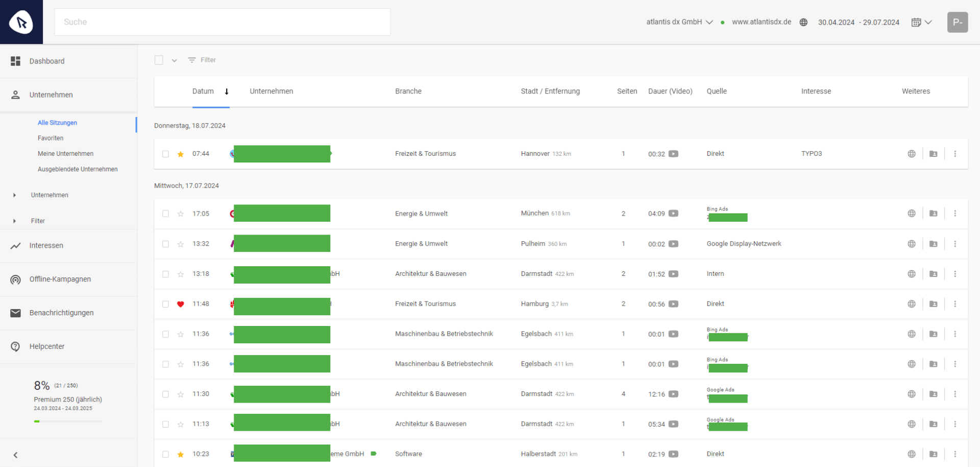This screenshot has width=980, height=467.
Task: Click the sort arrow next to Datum
Action: click(227, 91)
